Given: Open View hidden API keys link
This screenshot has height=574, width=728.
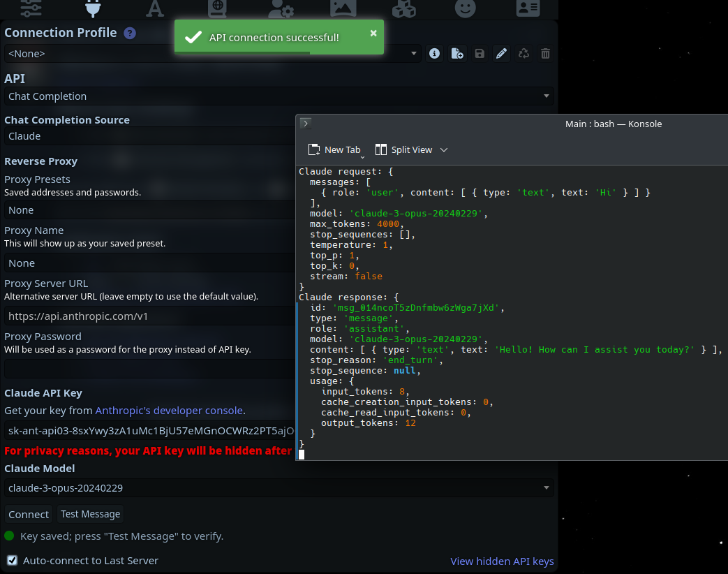Looking at the screenshot, I should (502, 561).
